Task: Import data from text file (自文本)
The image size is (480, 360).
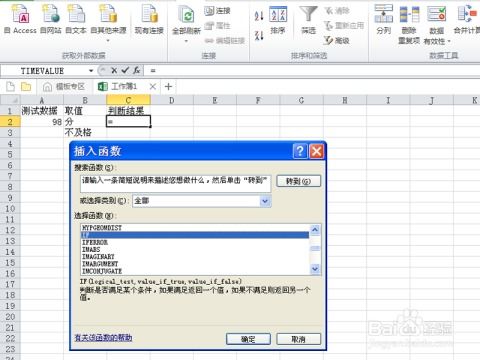Action: point(76,18)
